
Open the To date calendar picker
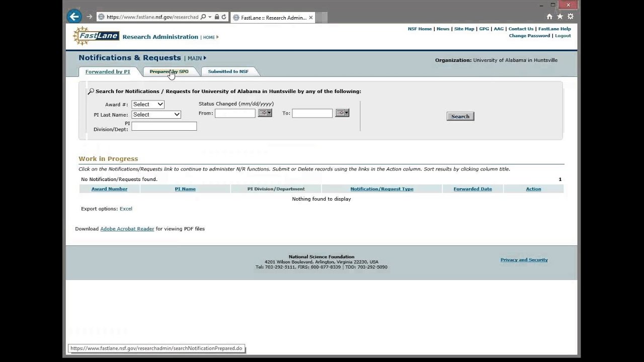tap(342, 113)
